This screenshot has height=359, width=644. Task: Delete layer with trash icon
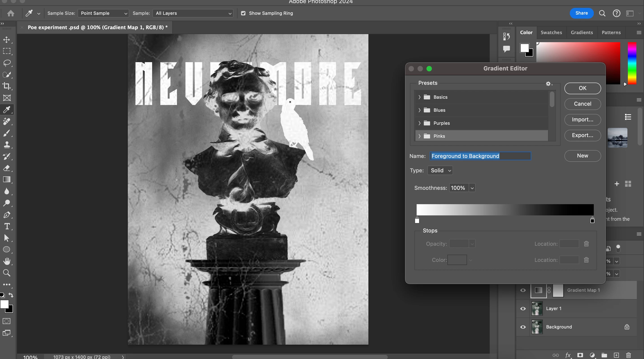point(628,355)
